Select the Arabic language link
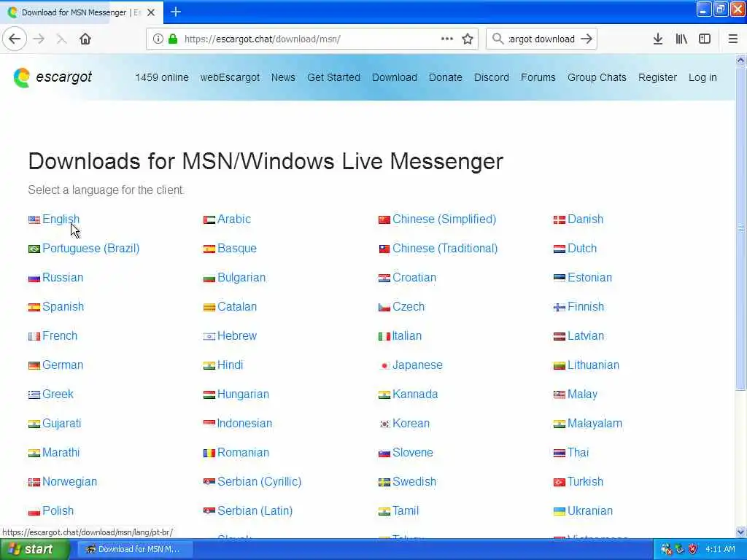Screen dimensions: 747x560 coord(234,219)
